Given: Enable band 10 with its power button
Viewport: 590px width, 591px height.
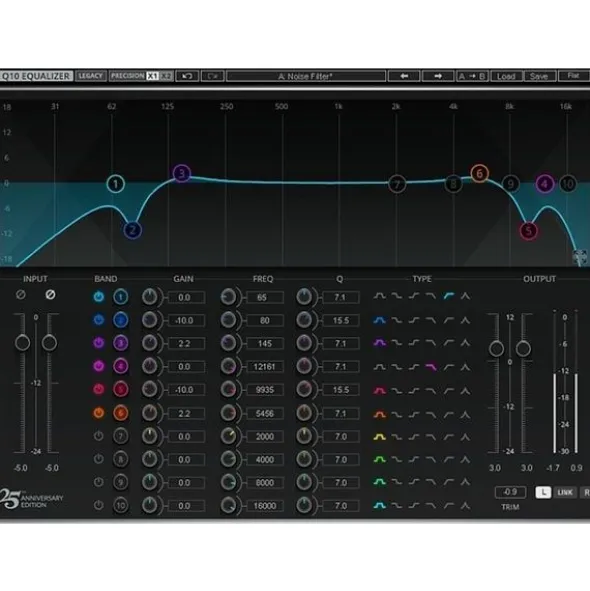Looking at the screenshot, I should [x=99, y=505].
